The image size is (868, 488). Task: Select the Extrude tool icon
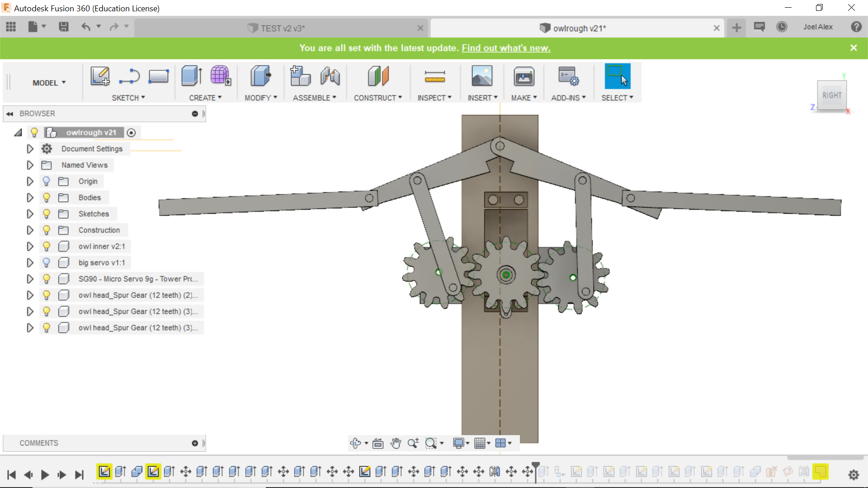click(191, 76)
